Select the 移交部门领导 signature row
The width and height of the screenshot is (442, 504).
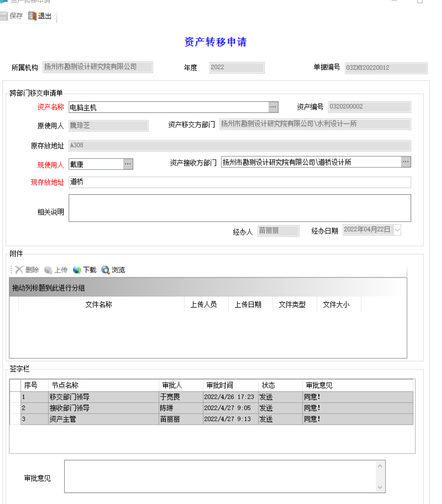tap(212, 397)
